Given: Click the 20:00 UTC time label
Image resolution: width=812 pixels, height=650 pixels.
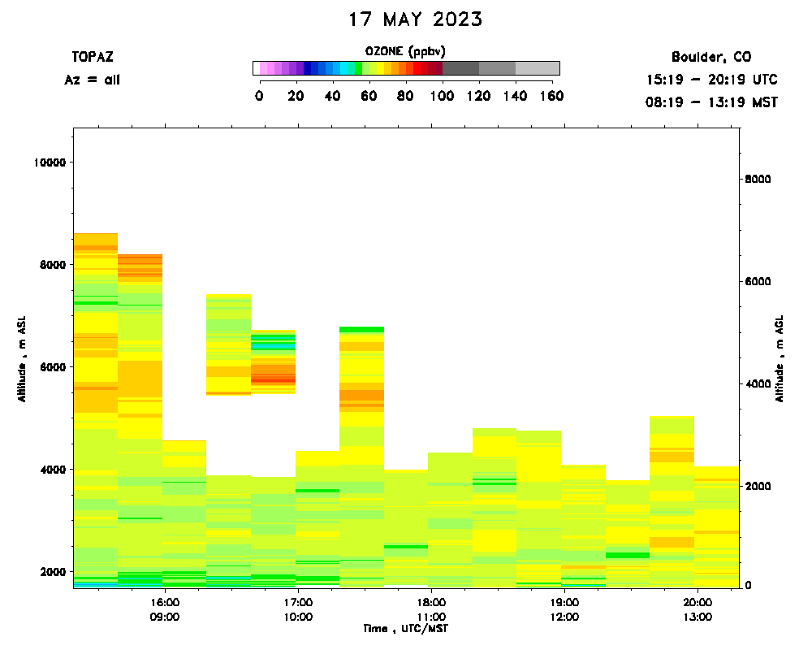Looking at the screenshot, I should [x=698, y=603].
